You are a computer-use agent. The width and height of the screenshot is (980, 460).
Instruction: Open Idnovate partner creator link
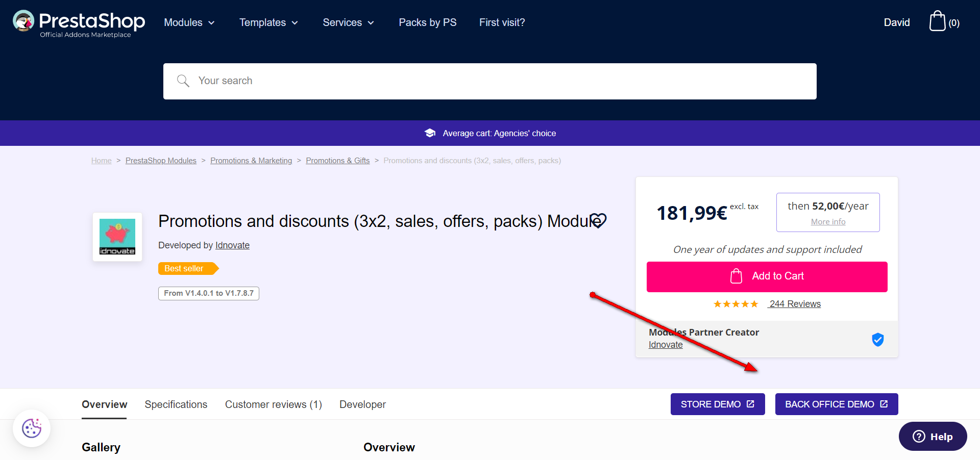click(x=666, y=345)
